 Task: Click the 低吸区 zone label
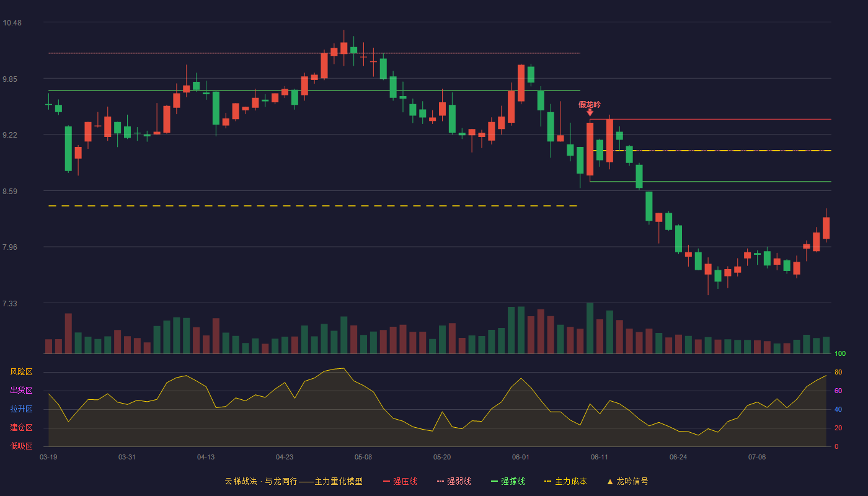pos(21,446)
